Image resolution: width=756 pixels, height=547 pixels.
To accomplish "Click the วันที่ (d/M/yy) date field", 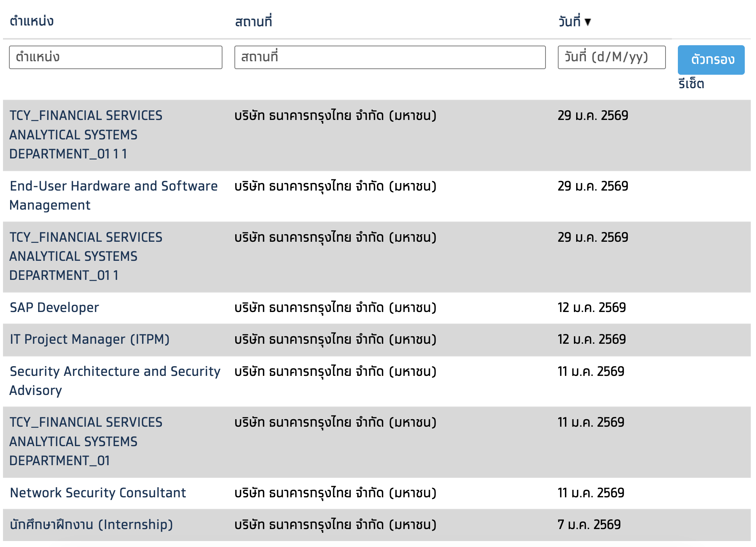I will [x=611, y=58].
